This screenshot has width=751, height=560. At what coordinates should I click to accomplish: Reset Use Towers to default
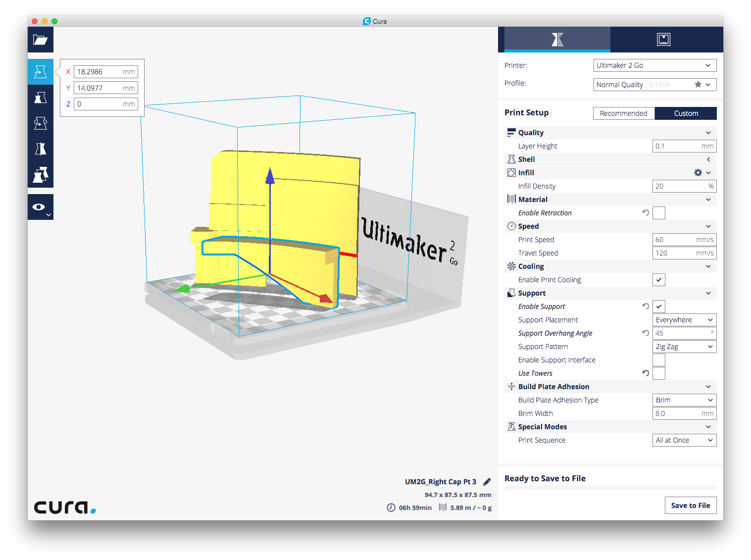pos(646,373)
